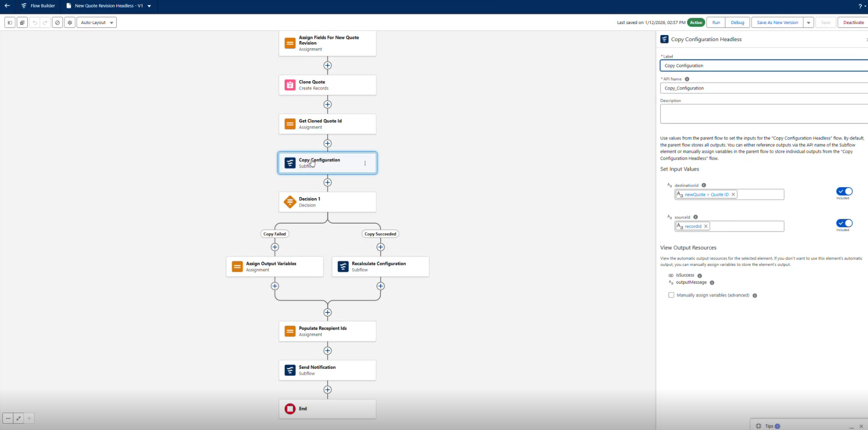Add element under Copy Failed outcome
868x430 pixels.
point(275,247)
